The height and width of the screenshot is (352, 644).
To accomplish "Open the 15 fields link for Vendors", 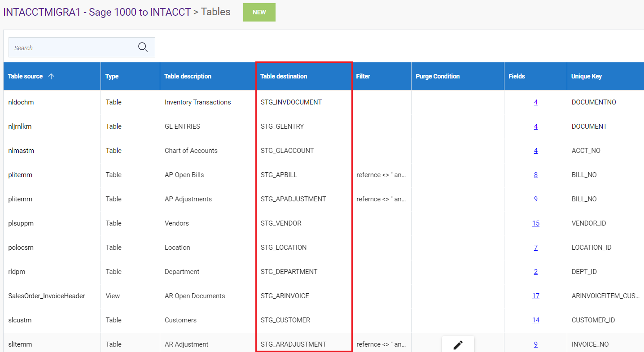I will pos(535,223).
